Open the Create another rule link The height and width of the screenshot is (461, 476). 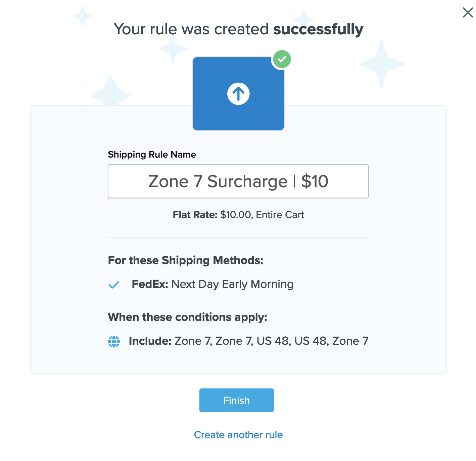point(238,435)
